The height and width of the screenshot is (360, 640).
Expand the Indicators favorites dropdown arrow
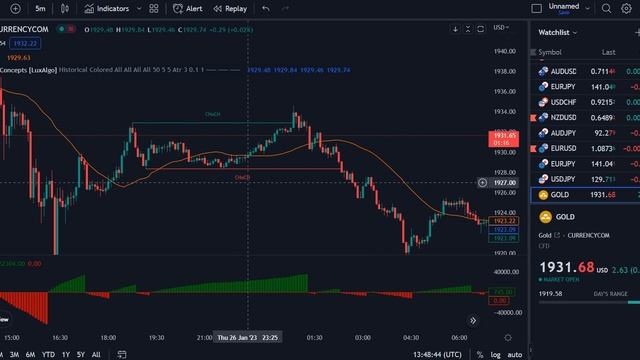coord(139,9)
